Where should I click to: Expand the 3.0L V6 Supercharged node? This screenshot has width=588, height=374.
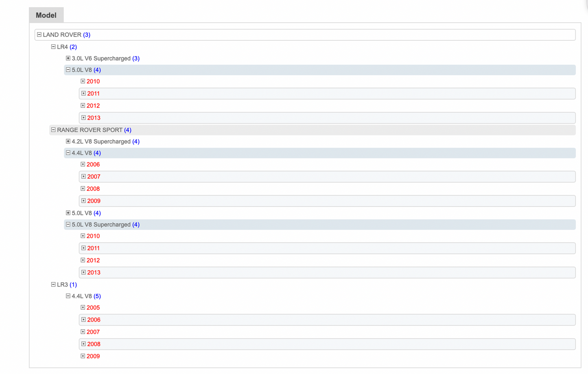[68, 58]
